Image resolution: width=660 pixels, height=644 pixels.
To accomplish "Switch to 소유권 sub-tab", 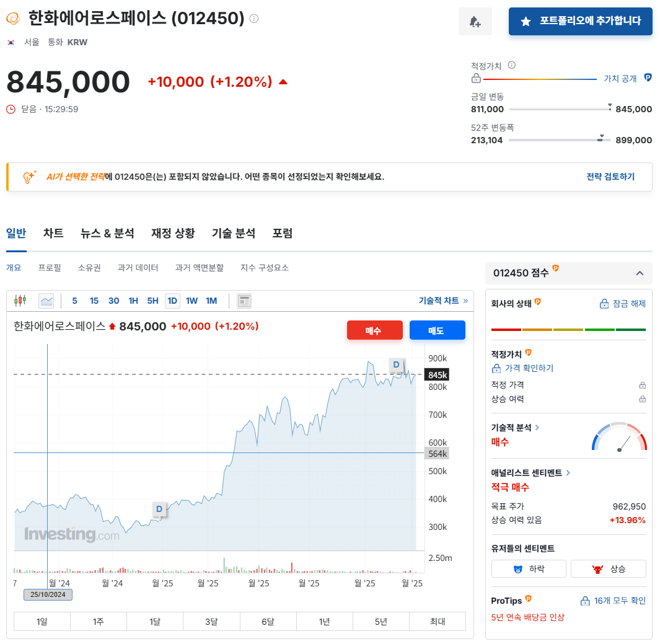I will pos(89,268).
